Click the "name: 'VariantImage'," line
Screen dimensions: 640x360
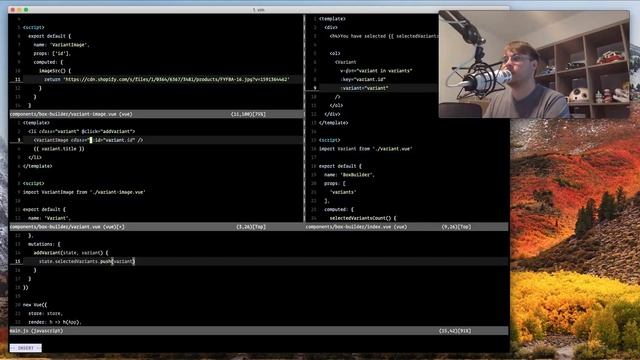[61, 44]
